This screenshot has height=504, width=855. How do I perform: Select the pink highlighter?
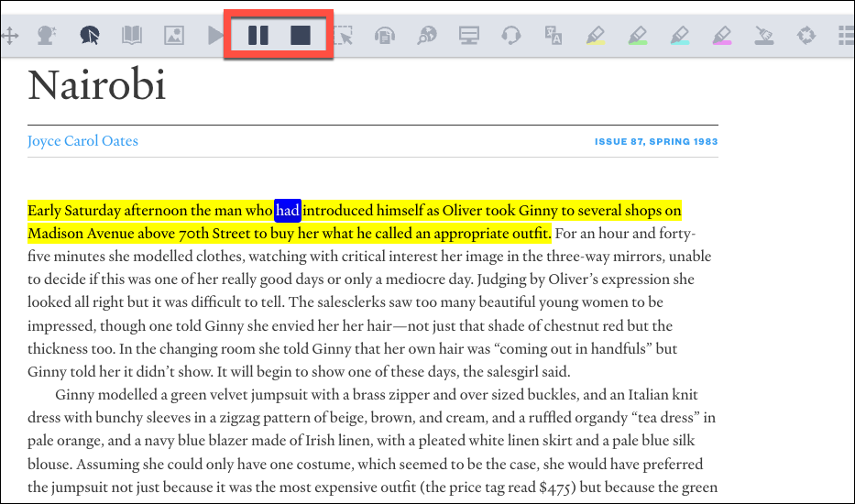click(722, 36)
